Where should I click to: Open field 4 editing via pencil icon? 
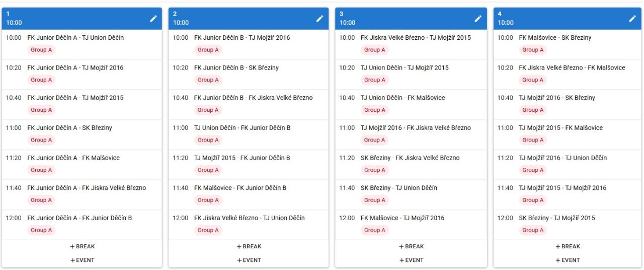(x=632, y=19)
